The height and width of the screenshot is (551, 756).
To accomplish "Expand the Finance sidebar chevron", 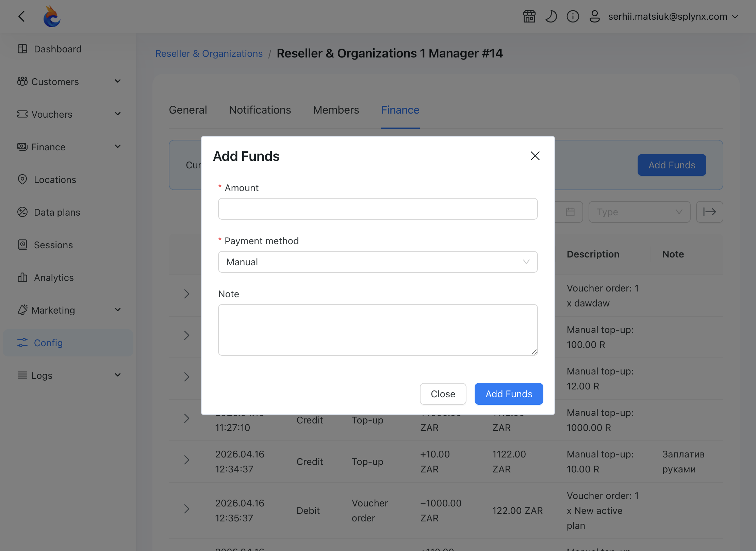I will click(118, 147).
